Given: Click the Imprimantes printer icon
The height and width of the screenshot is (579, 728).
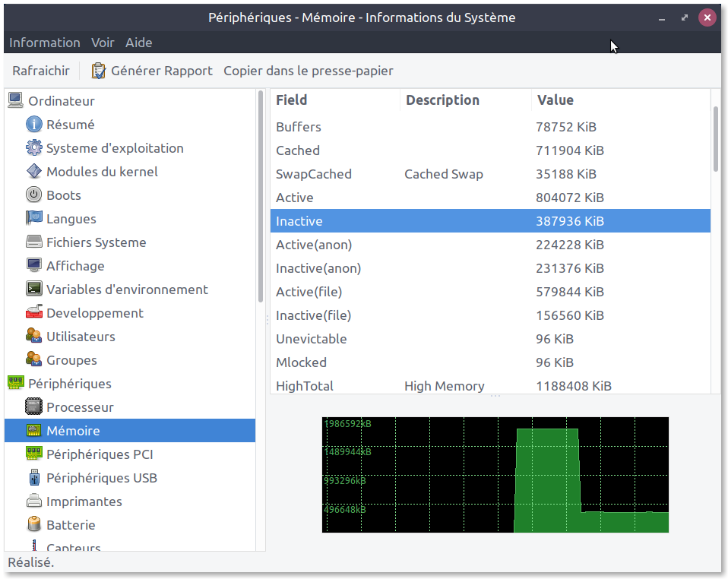Looking at the screenshot, I should (x=33, y=501).
